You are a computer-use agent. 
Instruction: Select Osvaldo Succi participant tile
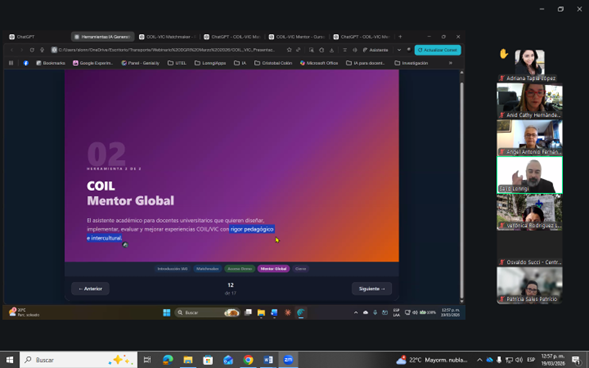point(529,249)
